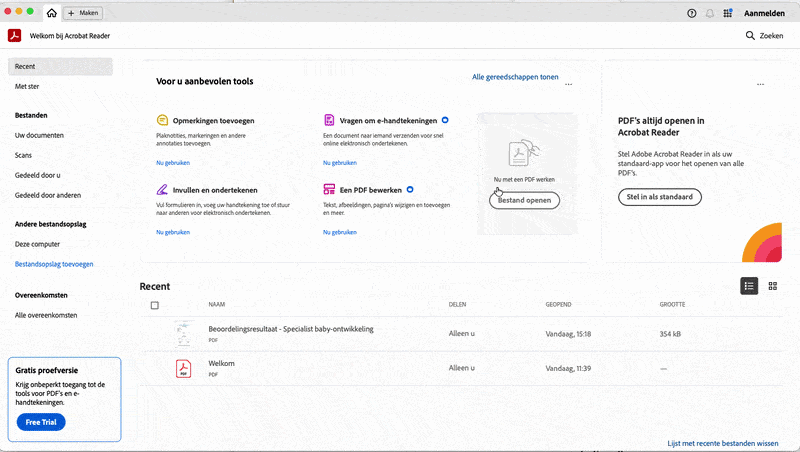The height and width of the screenshot is (452, 800).
Task: Click the Opmerkingen toevoegen comment icon
Action: [x=162, y=120]
